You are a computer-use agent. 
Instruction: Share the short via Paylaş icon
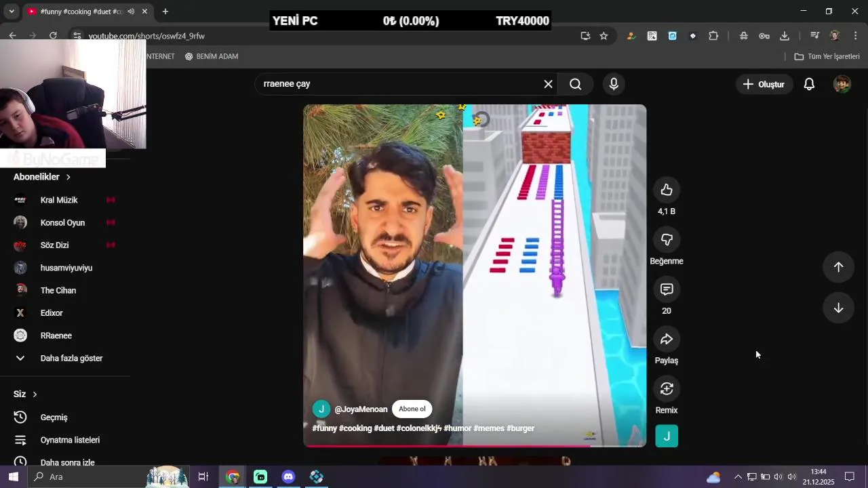(667, 339)
